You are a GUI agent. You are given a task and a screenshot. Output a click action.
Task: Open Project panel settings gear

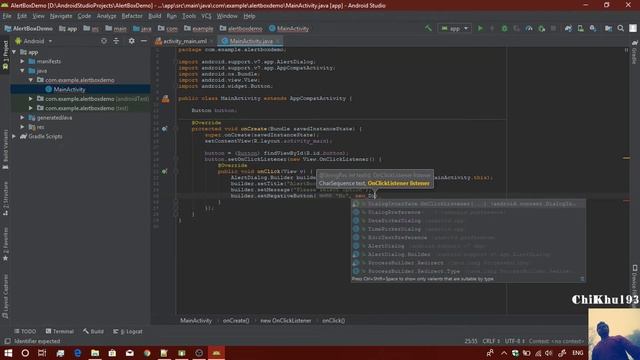coord(131,41)
